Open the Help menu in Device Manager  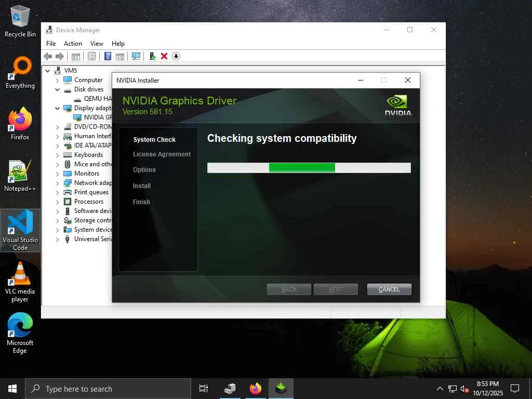118,44
